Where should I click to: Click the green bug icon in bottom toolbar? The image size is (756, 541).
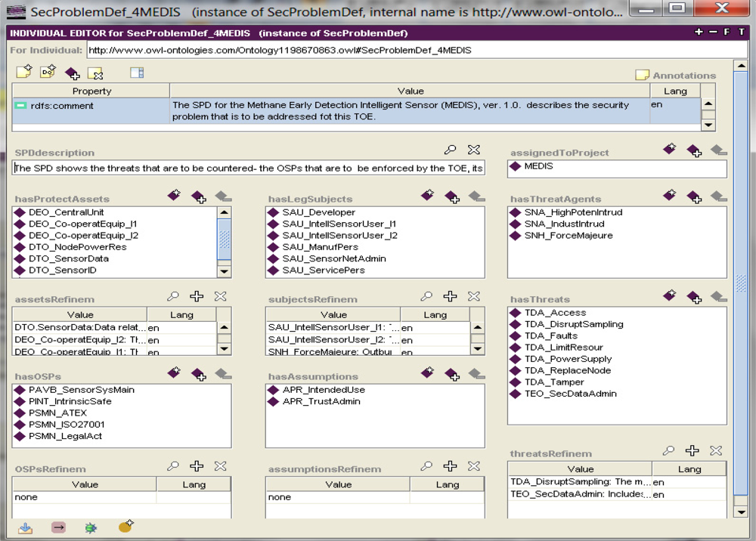(x=91, y=527)
